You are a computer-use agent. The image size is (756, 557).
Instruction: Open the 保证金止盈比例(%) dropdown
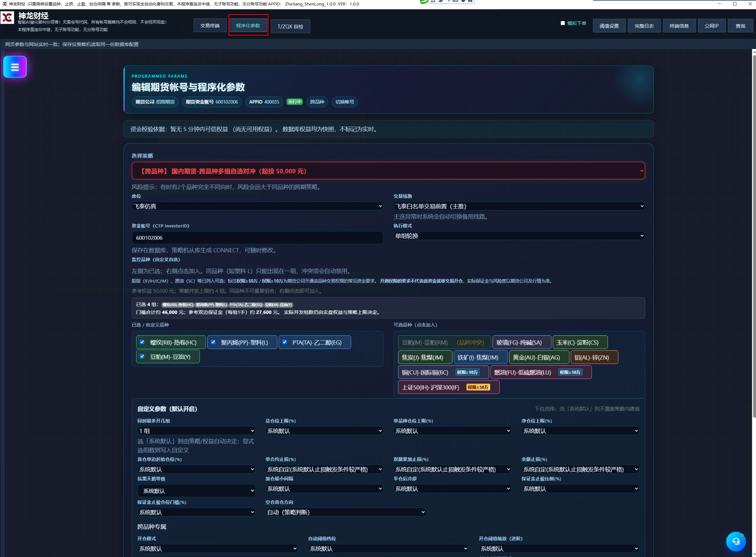(x=580, y=489)
